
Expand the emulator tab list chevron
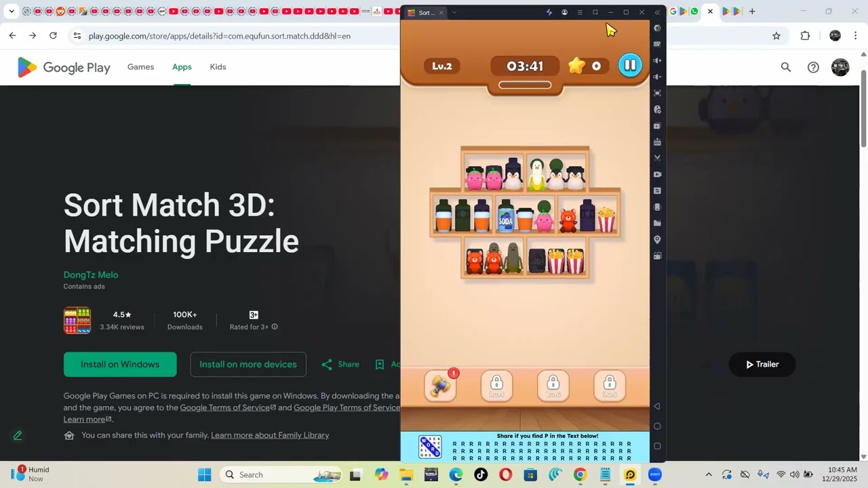(x=454, y=12)
